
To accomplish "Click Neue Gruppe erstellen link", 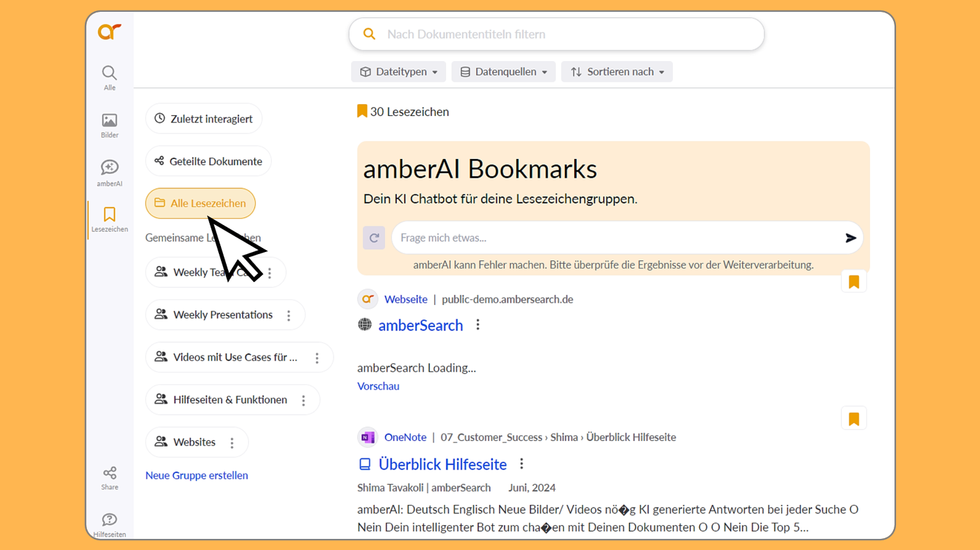I will pyautogui.click(x=197, y=476).
